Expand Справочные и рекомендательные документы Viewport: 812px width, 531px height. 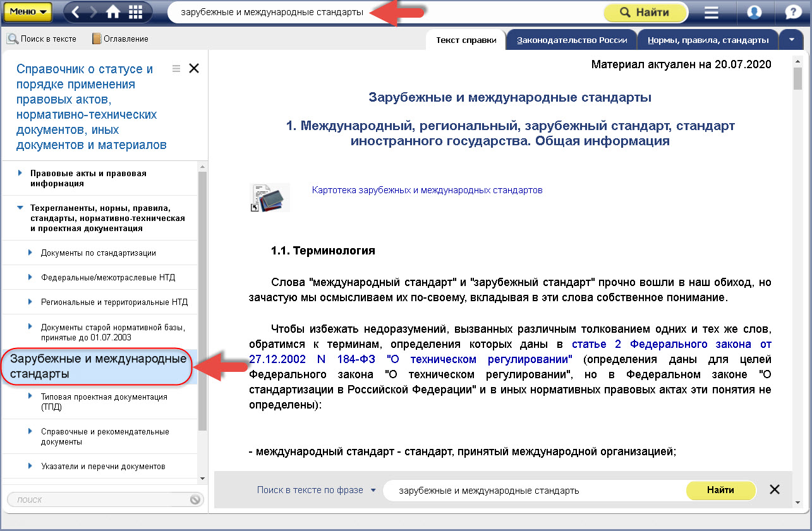coord(30,431)
